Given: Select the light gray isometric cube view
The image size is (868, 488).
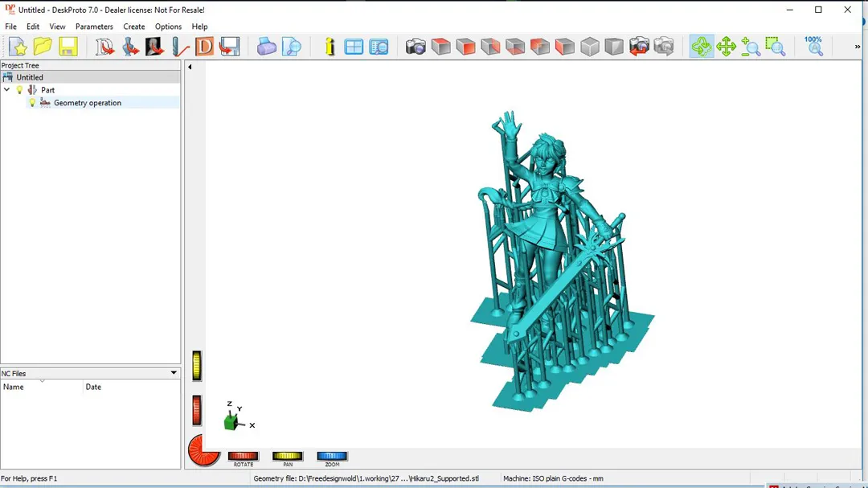Looking at the screenshot, I should pos(590,47).
